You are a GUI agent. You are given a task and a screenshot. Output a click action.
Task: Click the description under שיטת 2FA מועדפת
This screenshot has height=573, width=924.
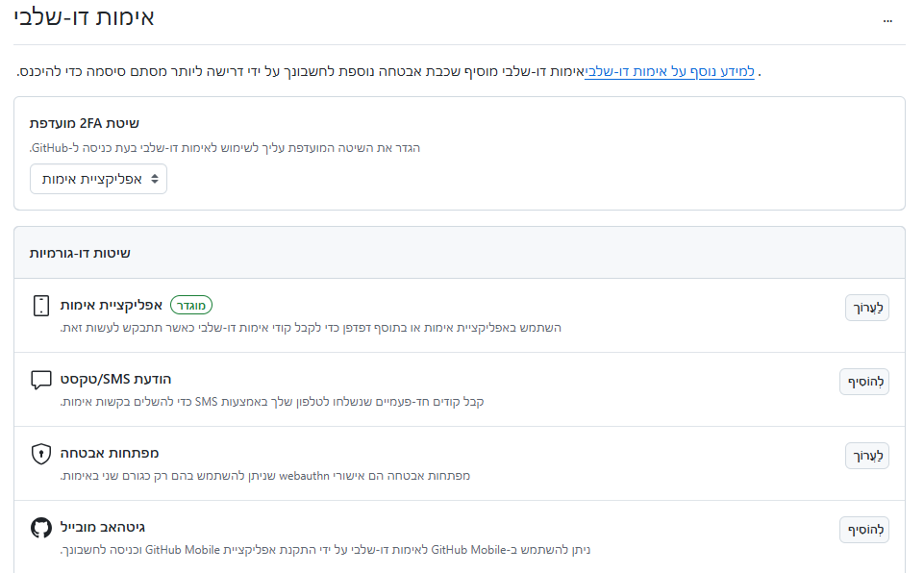click(225, 148)
